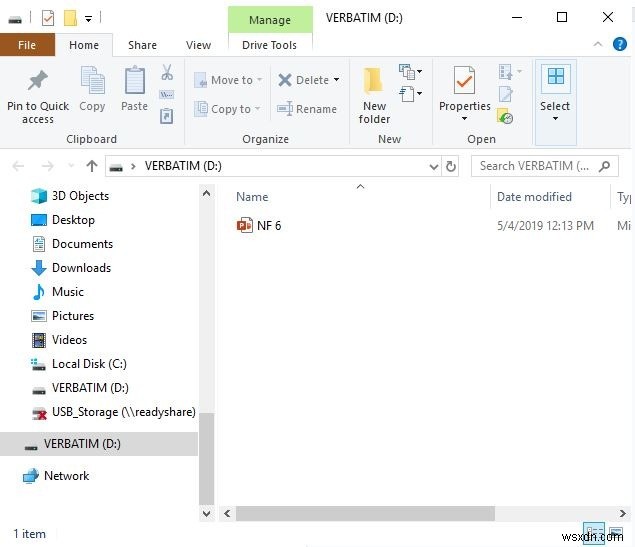
Task: Click the New folder icon
Action: pos(373,80)
